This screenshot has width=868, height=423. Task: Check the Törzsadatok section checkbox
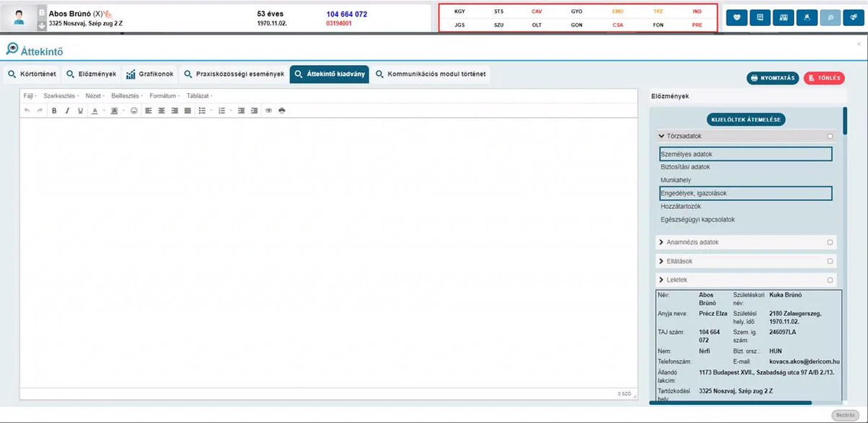pyautogui.click(x=830, y=136)
